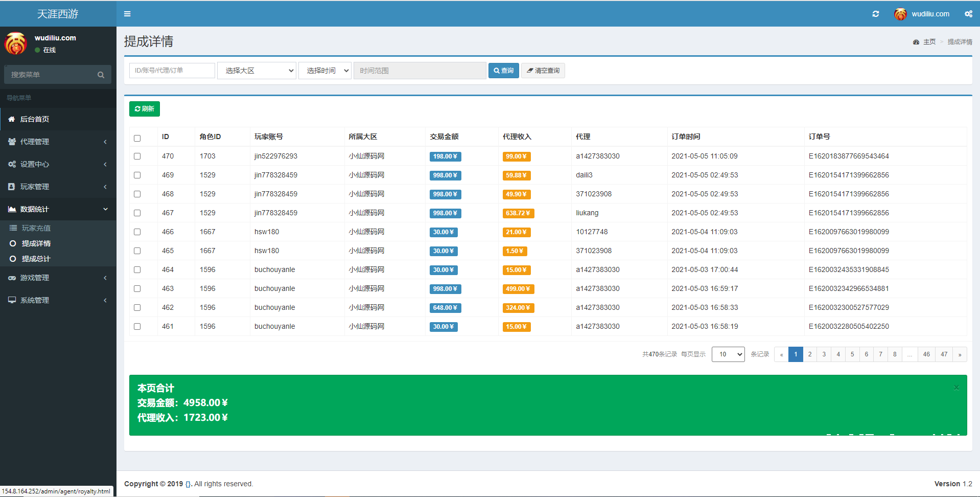Open the records-per-page dropdown showing 10

(x=728, y=354)
